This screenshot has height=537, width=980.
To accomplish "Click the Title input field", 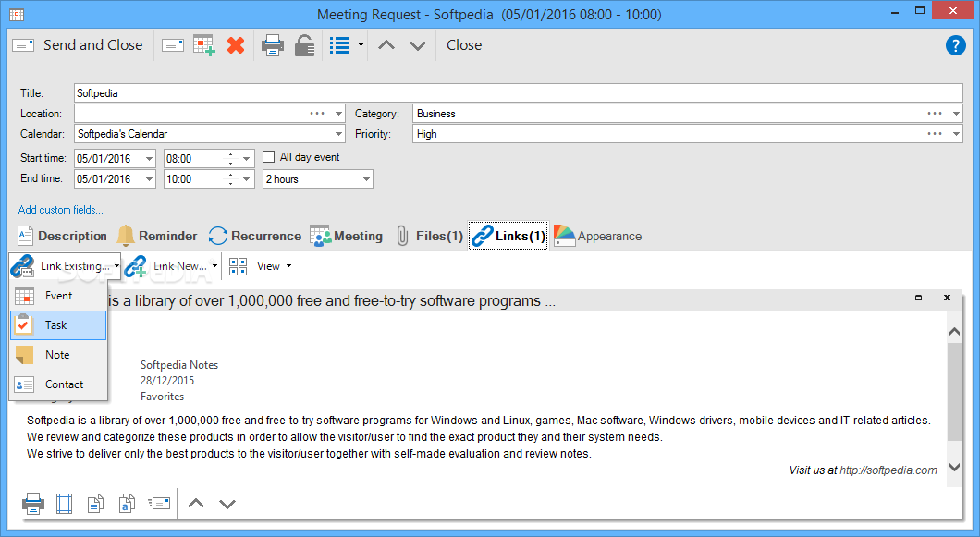I will [518, 93].
